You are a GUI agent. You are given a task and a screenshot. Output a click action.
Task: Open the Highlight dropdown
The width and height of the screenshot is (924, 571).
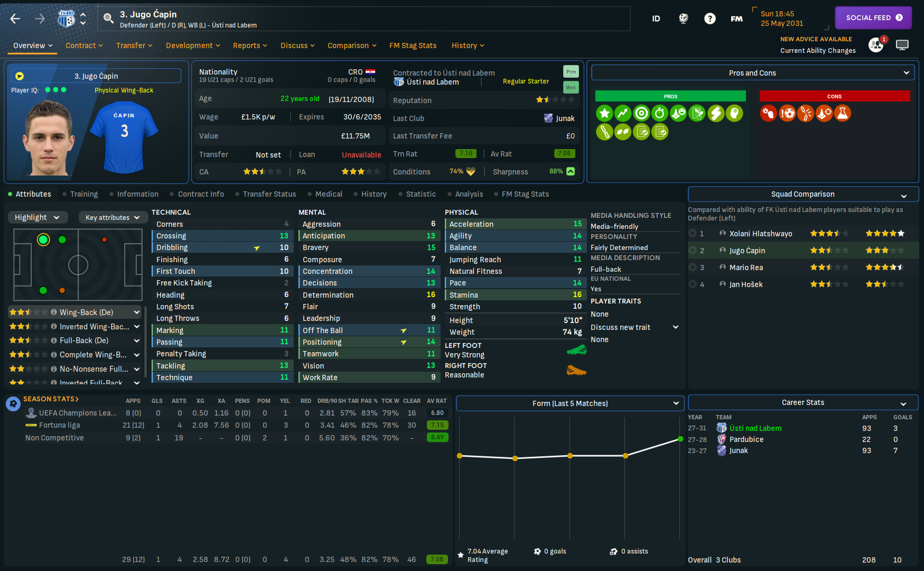pos(38,217)
